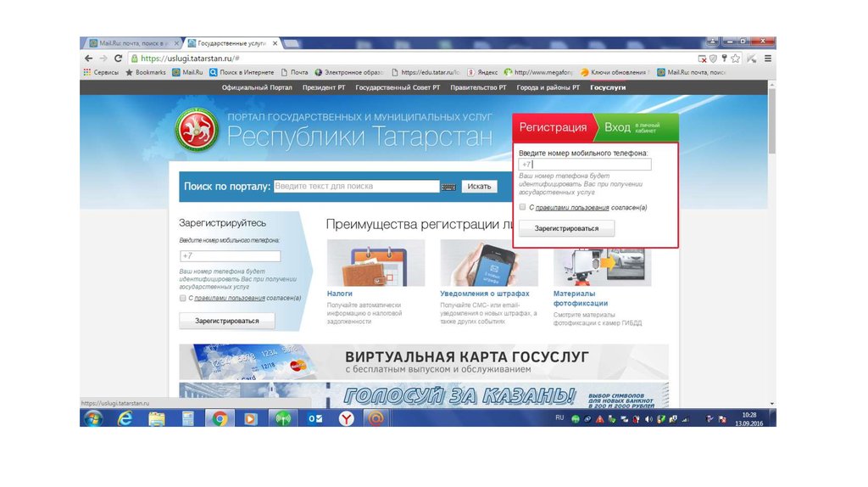868x487 pixels.
Task: Open the Президент РТ menu item
Action: tap(323, 87)
